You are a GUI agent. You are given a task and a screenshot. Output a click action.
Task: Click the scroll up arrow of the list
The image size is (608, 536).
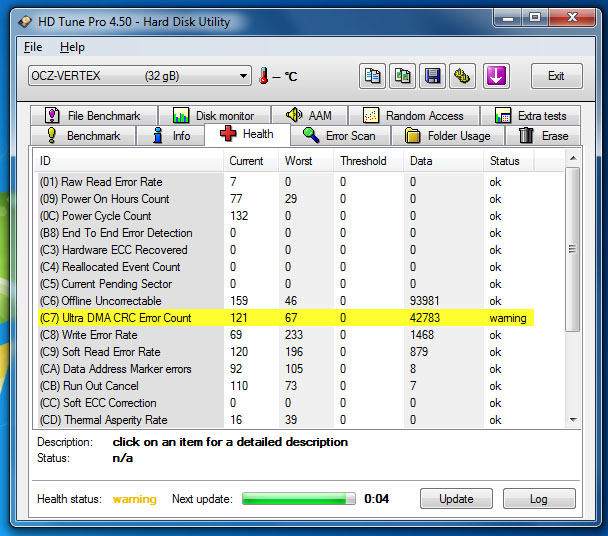[573, 158]
